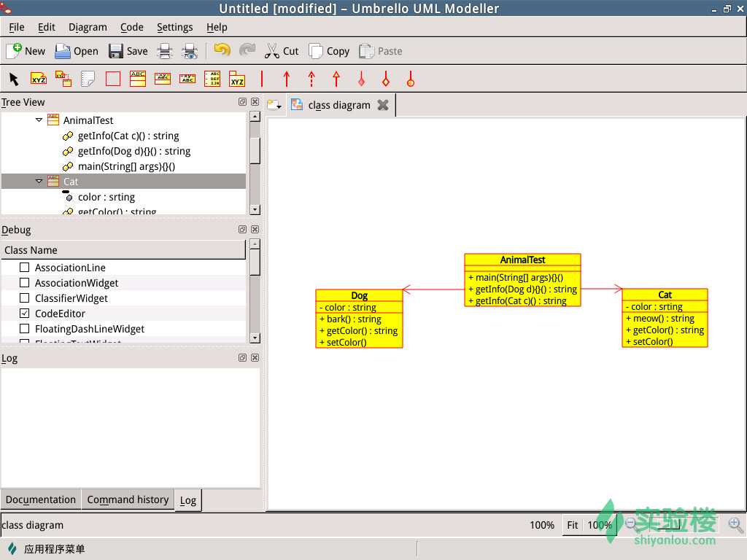Open the Edit menu
This screenshot has height=560, width=747.
pyautogui.click(x=46, y=27)
